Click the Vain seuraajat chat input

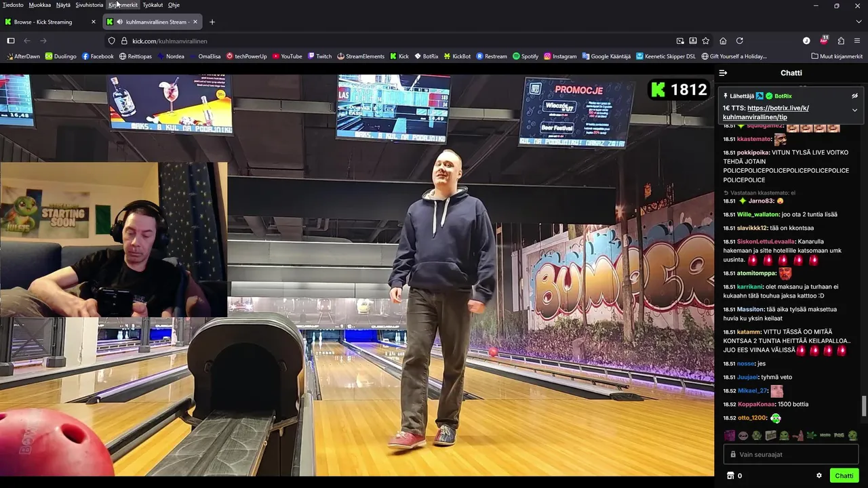coord(791,455)
